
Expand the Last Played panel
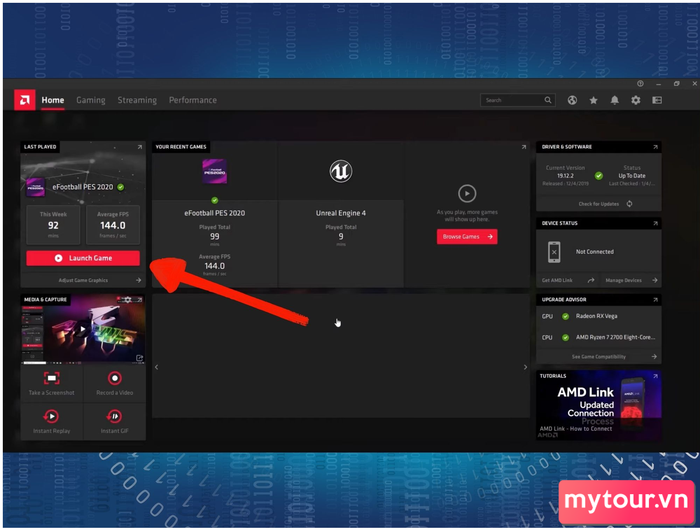[x=140, y=147]
